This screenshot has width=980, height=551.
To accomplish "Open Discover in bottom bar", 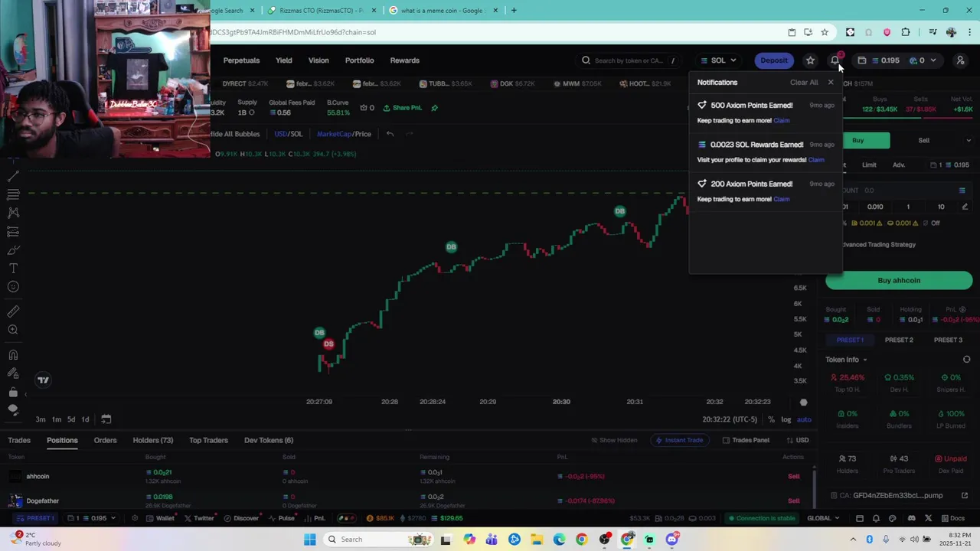I will click(x=241, y=518).
